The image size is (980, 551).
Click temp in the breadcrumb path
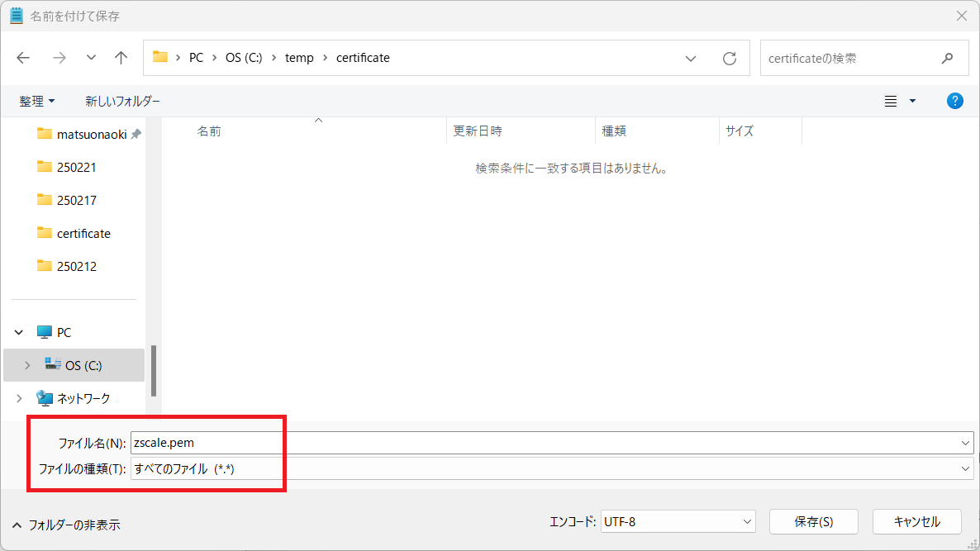pyautogui.click(x=300, y=57)
